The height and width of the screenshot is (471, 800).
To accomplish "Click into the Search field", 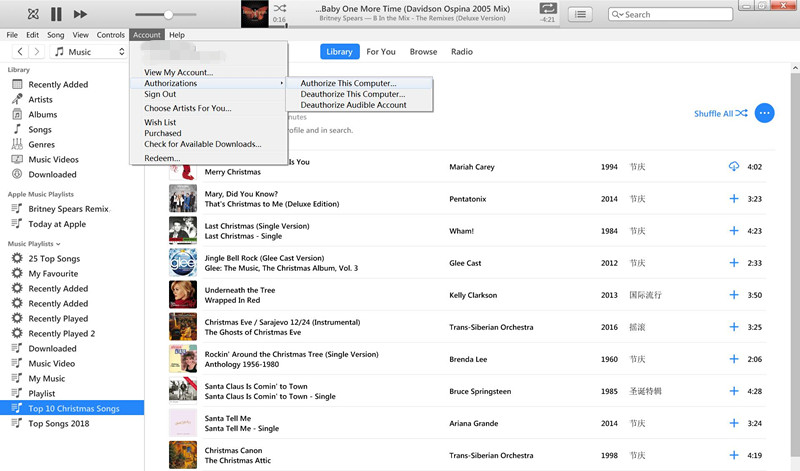I will 670,14.
